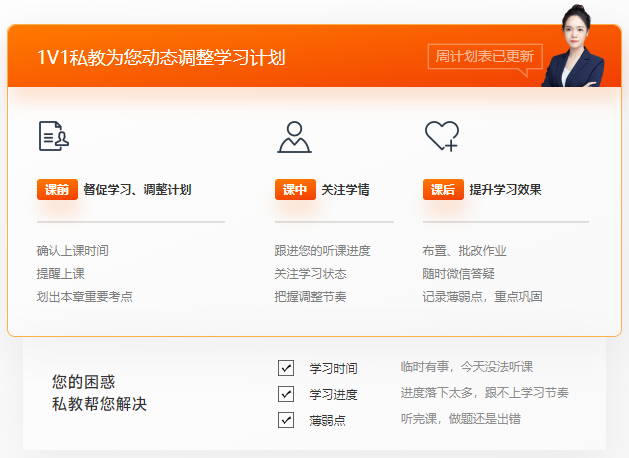Screen dimensions: 629x458
Task: Click the 提升学习效果 heading
Action: point(505,189)
